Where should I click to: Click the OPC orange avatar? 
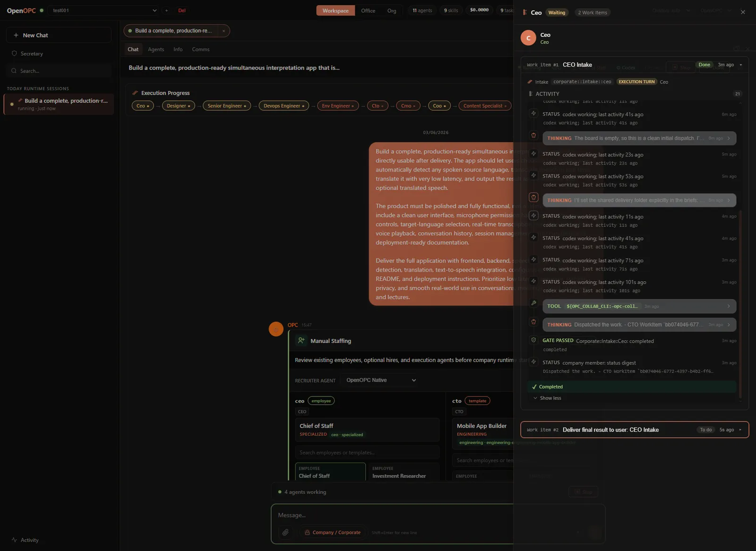276,329
